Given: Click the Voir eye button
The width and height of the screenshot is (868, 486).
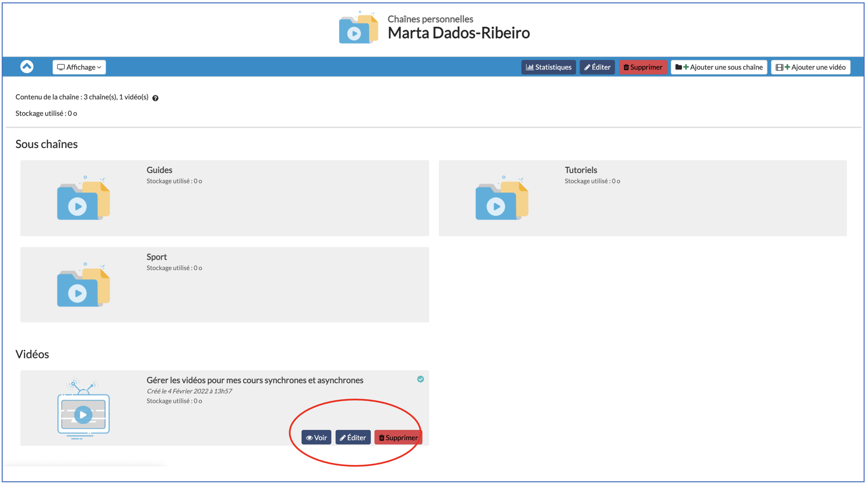Looking at the screenshot, I should 316,438.
